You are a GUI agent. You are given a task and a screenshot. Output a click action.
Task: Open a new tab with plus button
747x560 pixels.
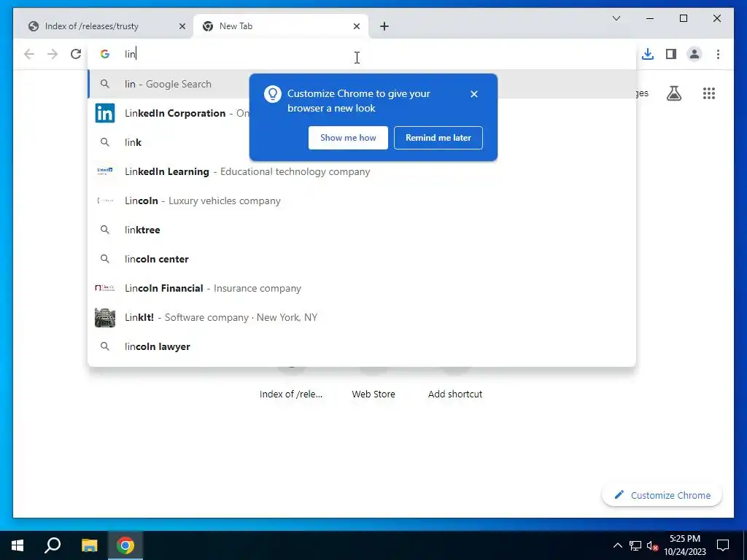[384, 26]
